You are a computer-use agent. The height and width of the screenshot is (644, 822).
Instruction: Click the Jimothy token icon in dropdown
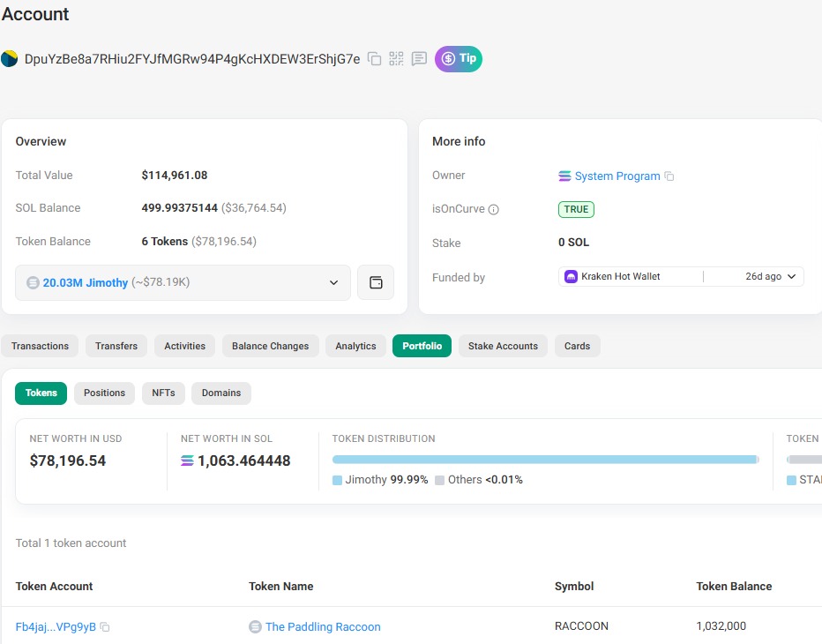coord(33,282)
